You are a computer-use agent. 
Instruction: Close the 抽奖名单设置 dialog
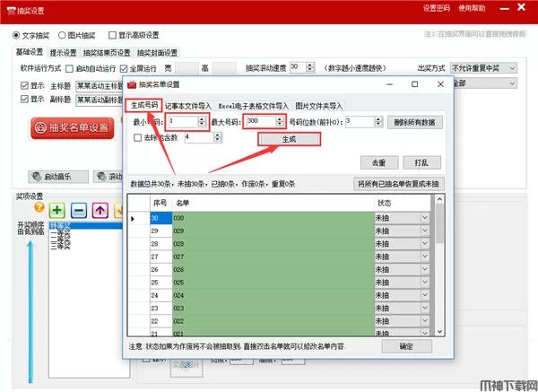coord(440,84)
